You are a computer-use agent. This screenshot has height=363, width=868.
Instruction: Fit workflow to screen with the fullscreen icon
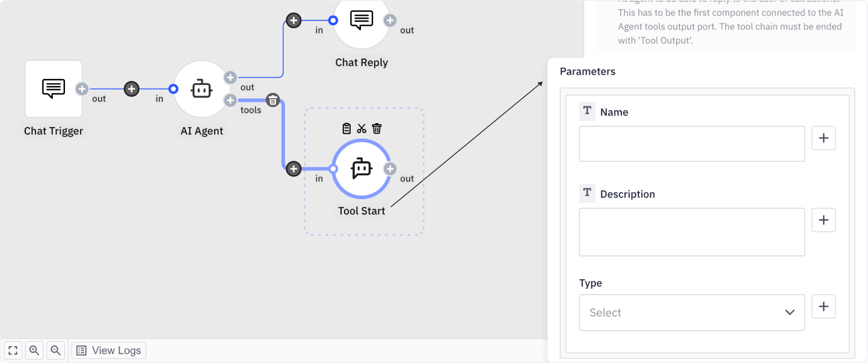[13, 350]
